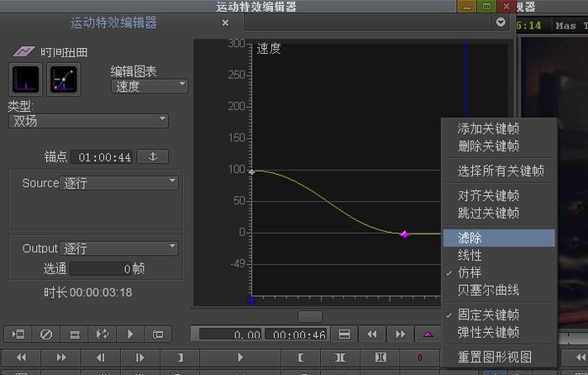Click the 00:00:46 timecode field
This screenshot has height=375, width=588.
coord(297,334)
